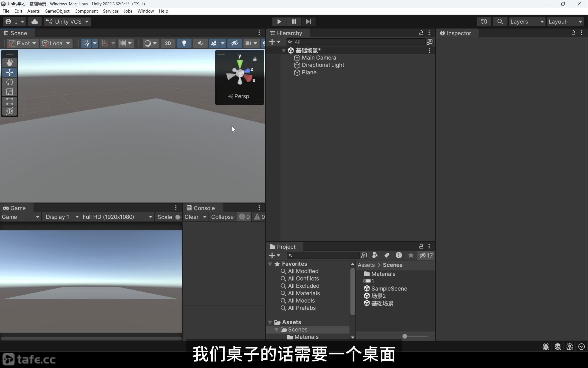588x368 pixels.
Task: Open the global Search icon
Action: point(500,22)
